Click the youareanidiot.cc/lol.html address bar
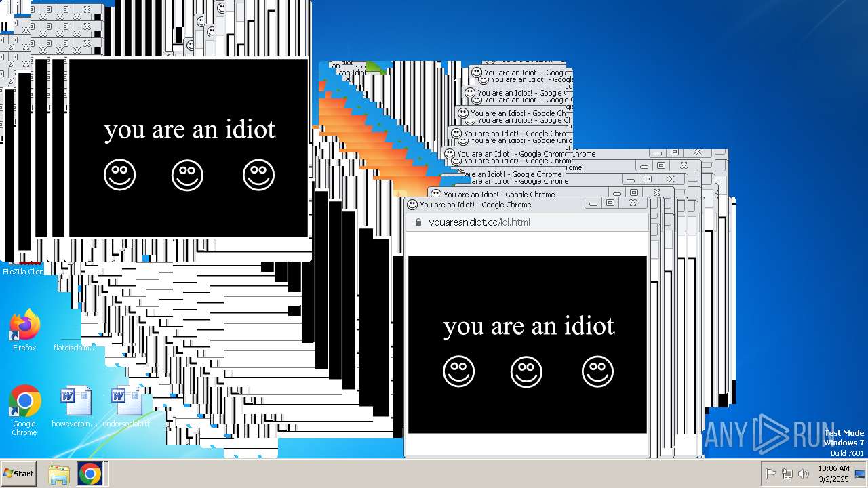The image size is (868, 488). [528, 222]
